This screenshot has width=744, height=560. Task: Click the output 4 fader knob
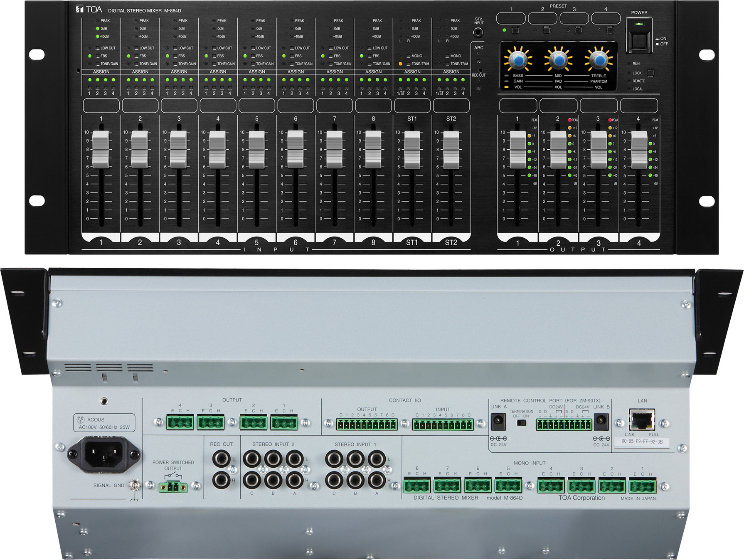pos(639,149)
